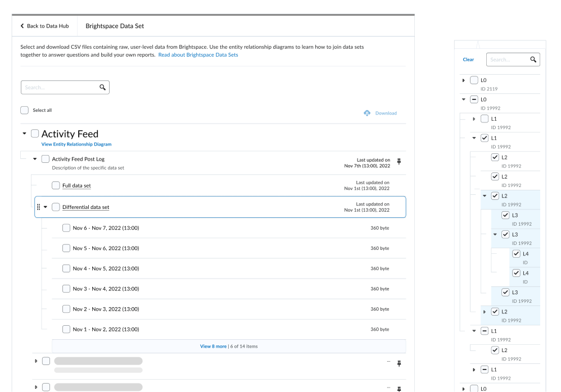
Task: Open the Full data set link
Action: coord(76,185)
